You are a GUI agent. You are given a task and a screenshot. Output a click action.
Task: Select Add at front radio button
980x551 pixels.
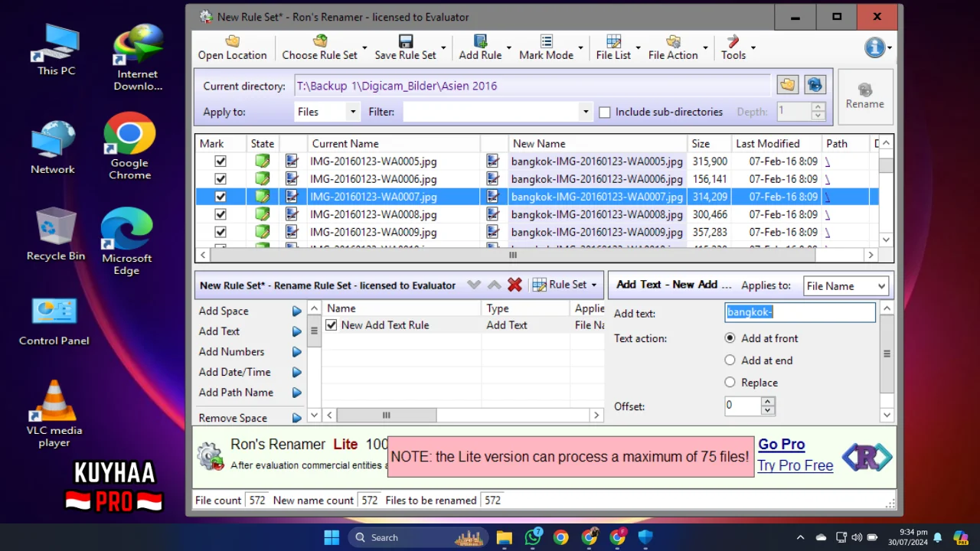(x=730, y=338)
